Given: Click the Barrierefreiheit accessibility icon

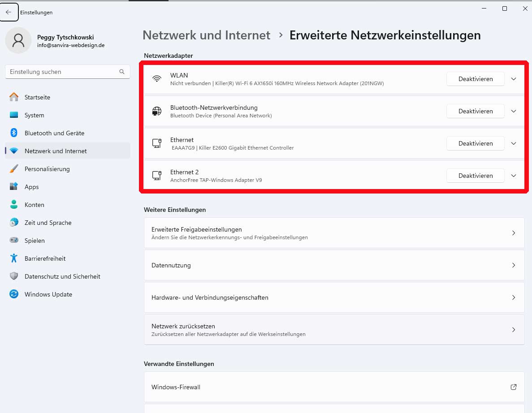Looking at the screenshot, I should [x=14, y=258].
